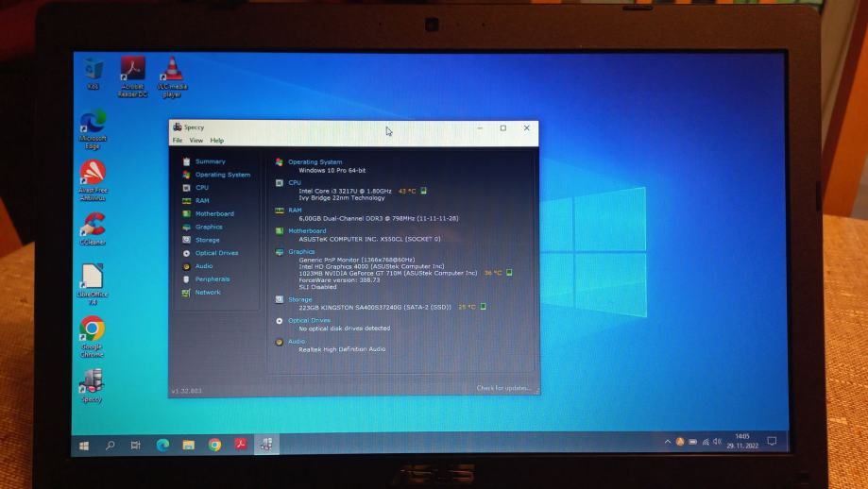868x489 pixels.
Task: Open the File menu in Speccy
Action: coord(178,141)
